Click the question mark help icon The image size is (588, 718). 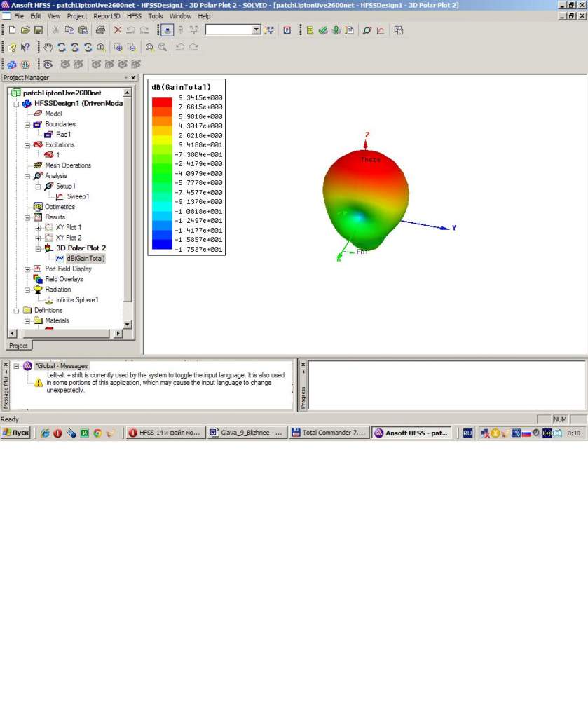pos(12,48)
